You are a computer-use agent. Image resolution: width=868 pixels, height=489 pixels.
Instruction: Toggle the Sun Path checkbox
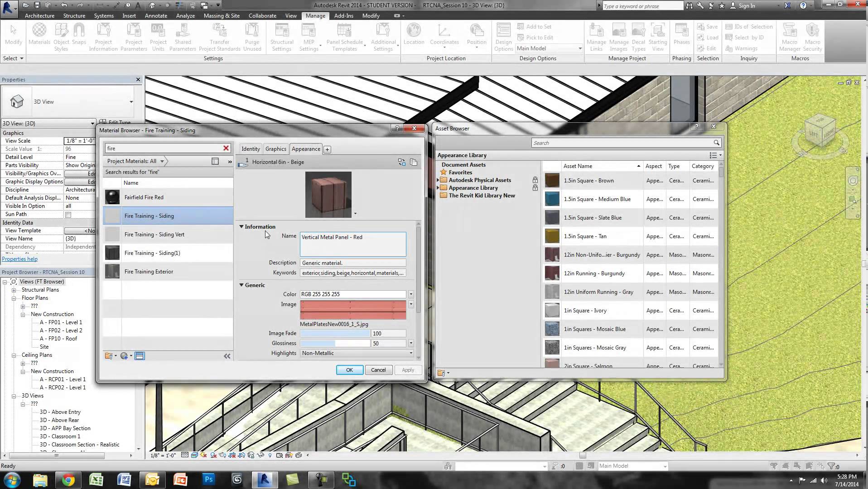coord(68,215)
